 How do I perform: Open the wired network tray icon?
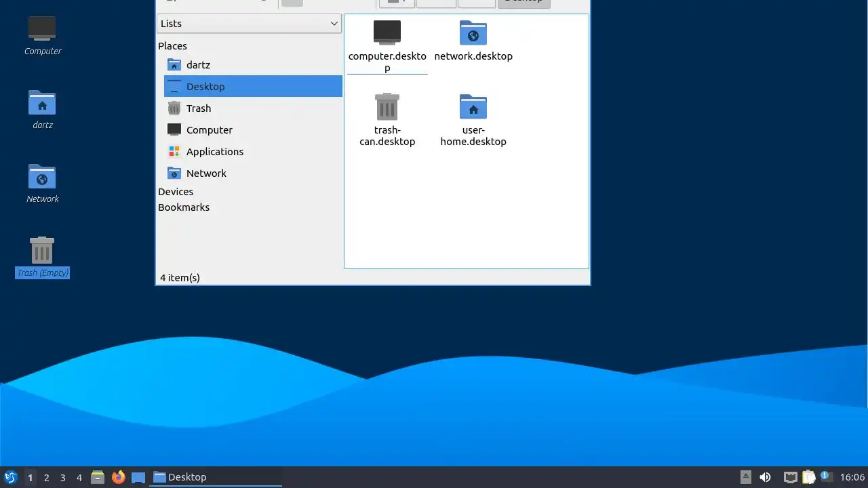pyautogui.click(x=790, y=477)
